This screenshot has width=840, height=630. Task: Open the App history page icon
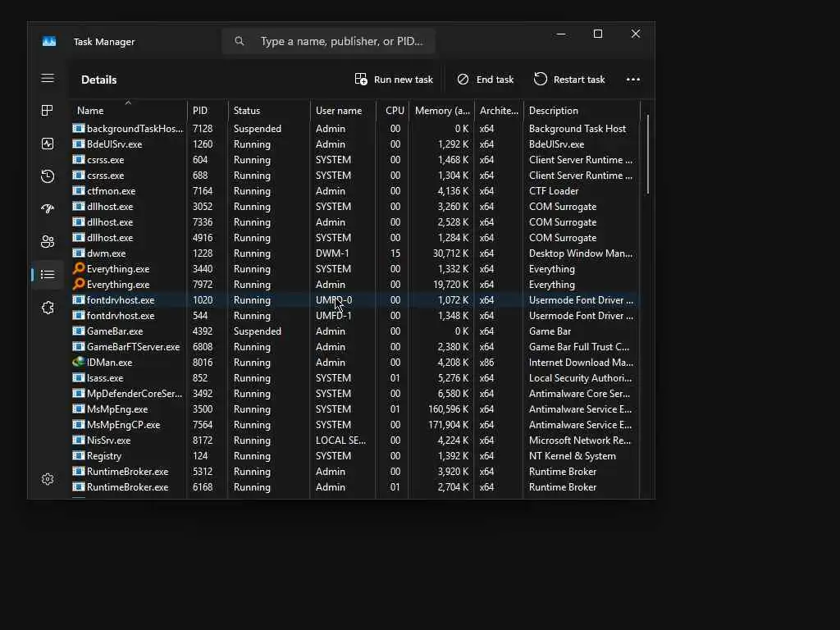[47, 176]
